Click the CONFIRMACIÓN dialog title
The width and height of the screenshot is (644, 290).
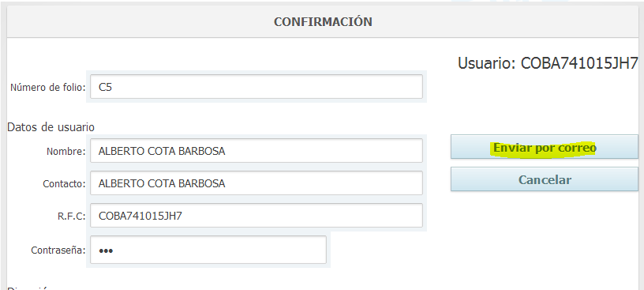[324, 22]
